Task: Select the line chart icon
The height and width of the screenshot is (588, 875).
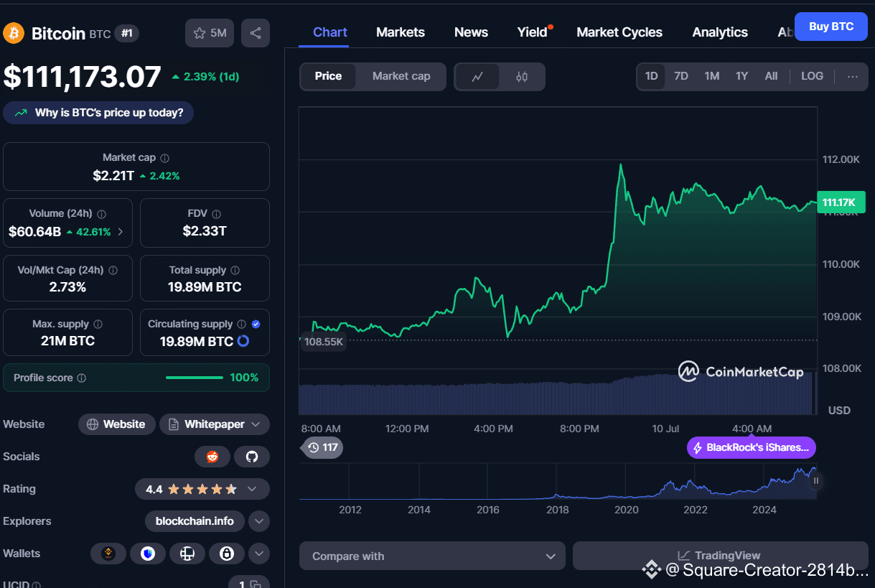Action: tap(477, 77)
